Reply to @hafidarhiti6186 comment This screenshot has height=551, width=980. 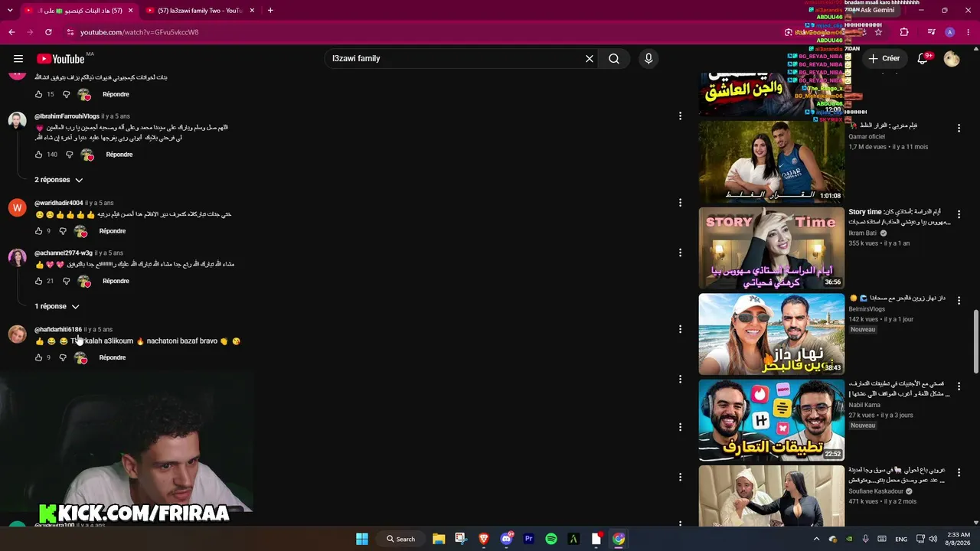point(113,357)
